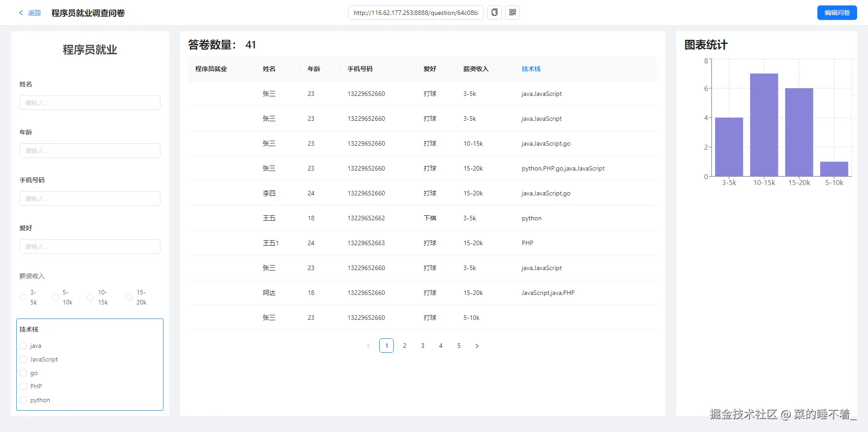The image size is (868, 432).
Task: Click the 薪资收入 question label in form
Action: (x=32, y=276)
